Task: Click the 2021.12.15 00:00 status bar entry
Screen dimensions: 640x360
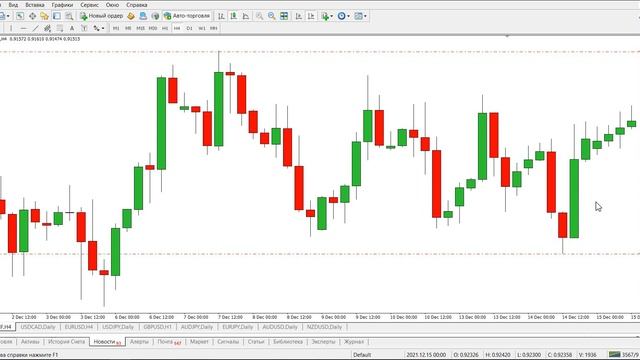Action: (426, 355)
